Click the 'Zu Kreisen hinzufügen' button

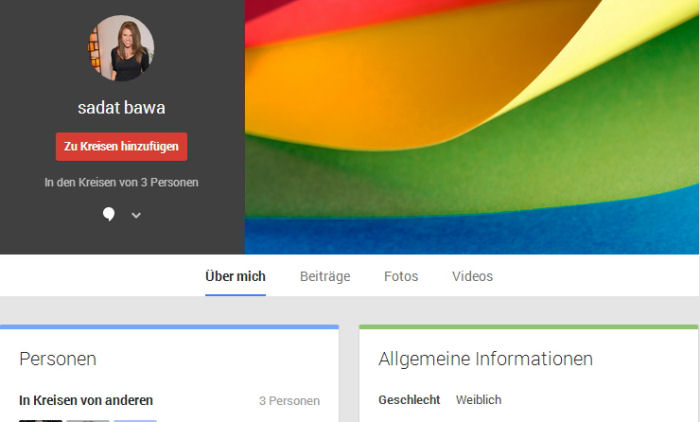tap(121, 146)
